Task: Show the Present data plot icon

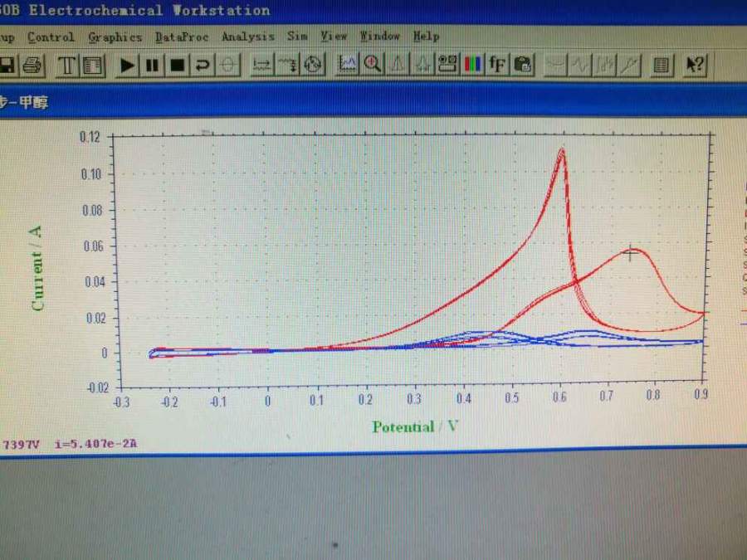Action: 347,64
